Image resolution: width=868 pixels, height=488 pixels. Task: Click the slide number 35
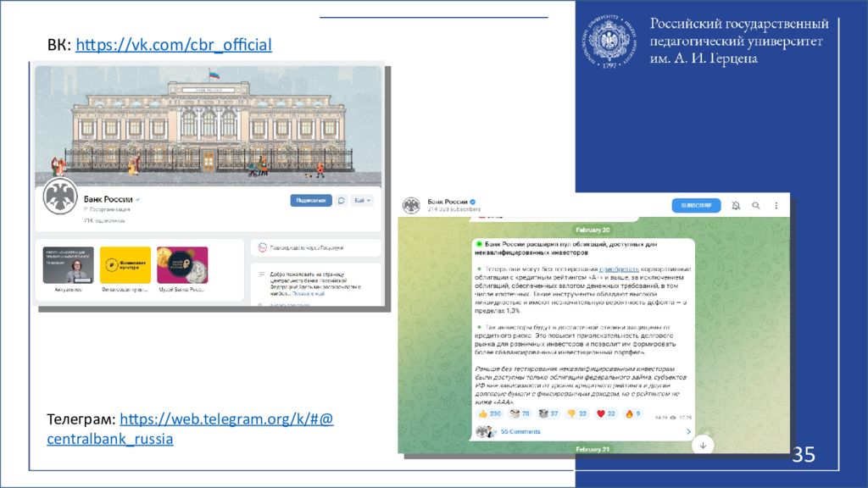point(804,455)
